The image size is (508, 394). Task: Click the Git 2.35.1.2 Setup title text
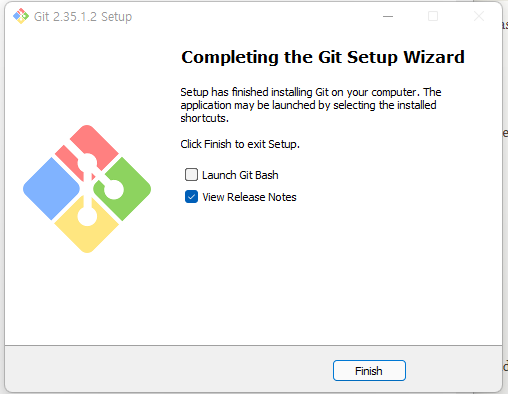click(x=83, y=17)
